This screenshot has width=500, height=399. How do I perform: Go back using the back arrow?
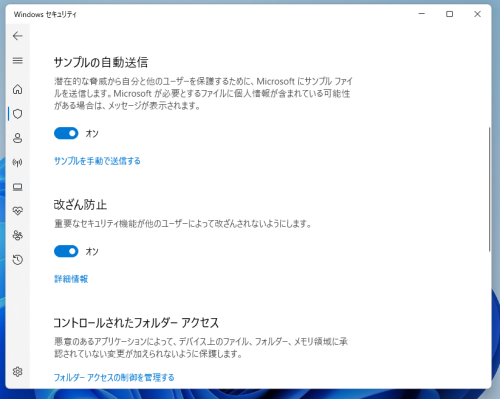(x=18, y=36)
